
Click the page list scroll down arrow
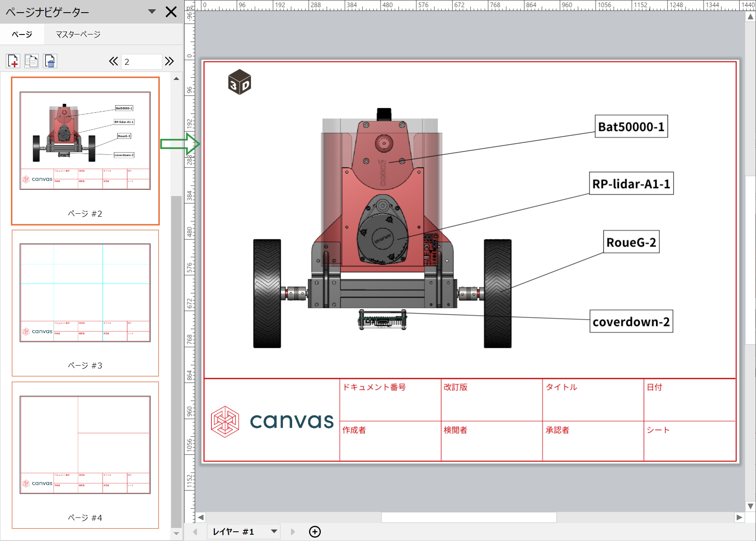pos(177,533)
